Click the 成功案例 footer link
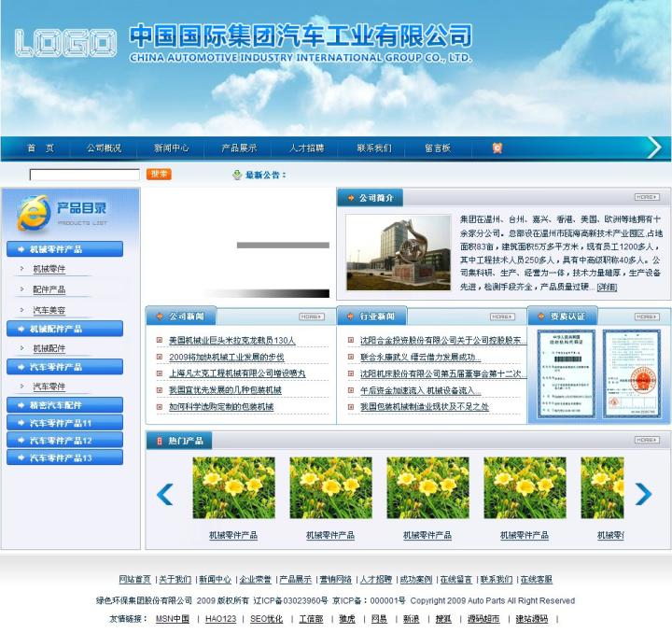This screenshot has width=672, height=633. point(416,580)
